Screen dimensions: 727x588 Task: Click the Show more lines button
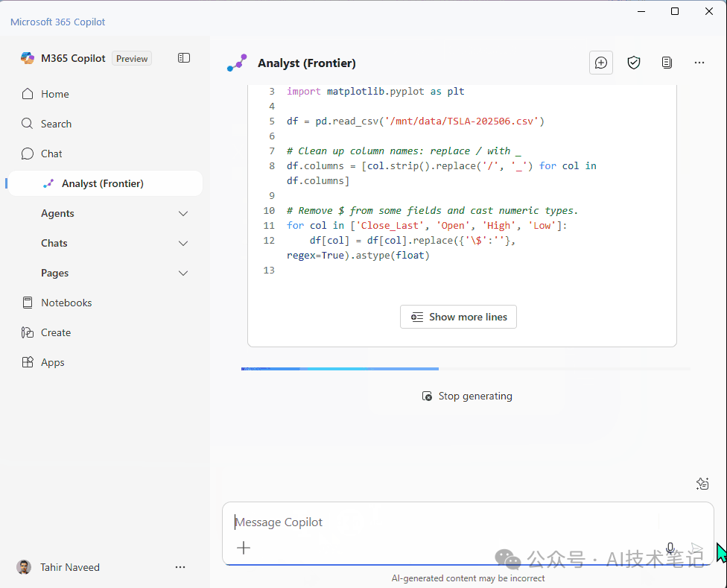458,317
